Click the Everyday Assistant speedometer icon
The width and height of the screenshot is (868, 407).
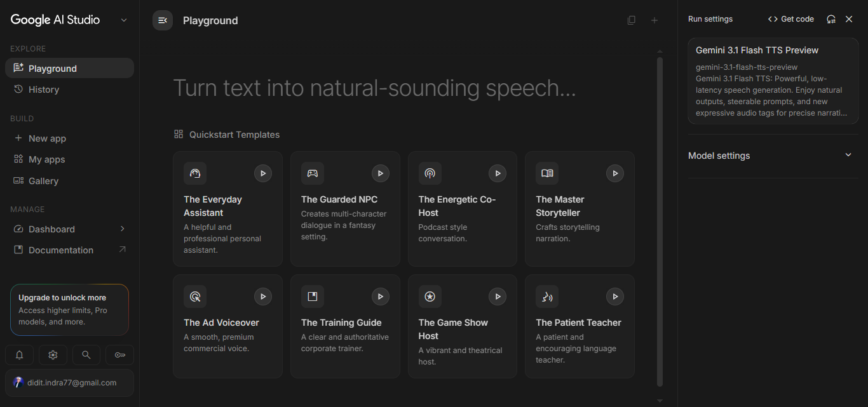[195, 173]
